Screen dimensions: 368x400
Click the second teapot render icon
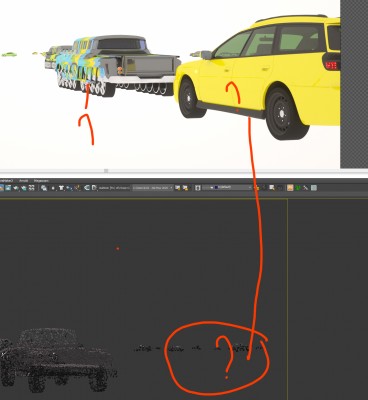coord(24,188)
